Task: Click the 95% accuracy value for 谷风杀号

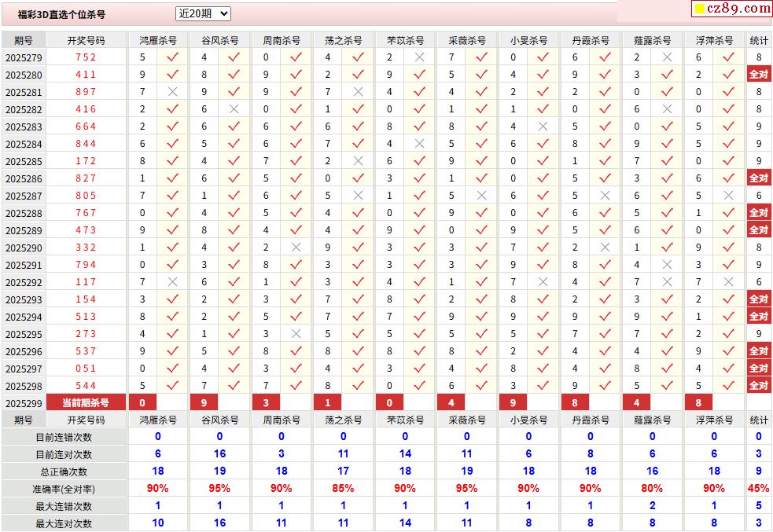Action: [x=219, y=489]
